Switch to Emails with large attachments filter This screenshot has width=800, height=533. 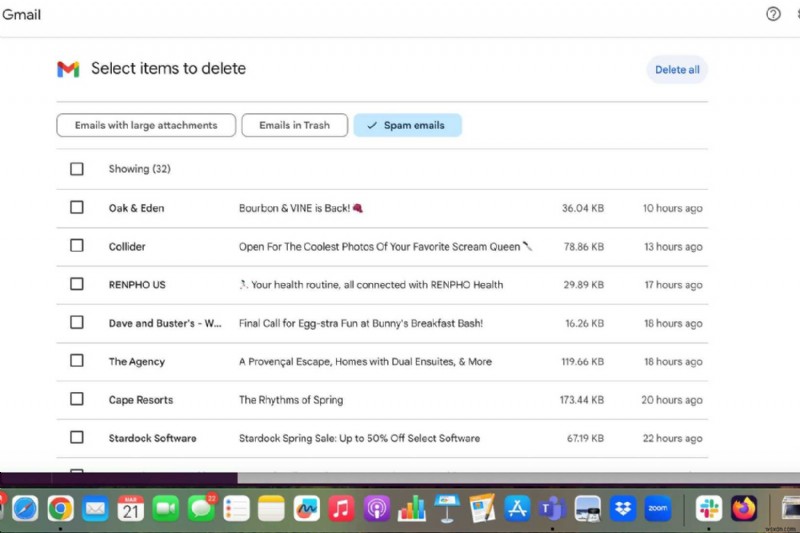(146, 125)
